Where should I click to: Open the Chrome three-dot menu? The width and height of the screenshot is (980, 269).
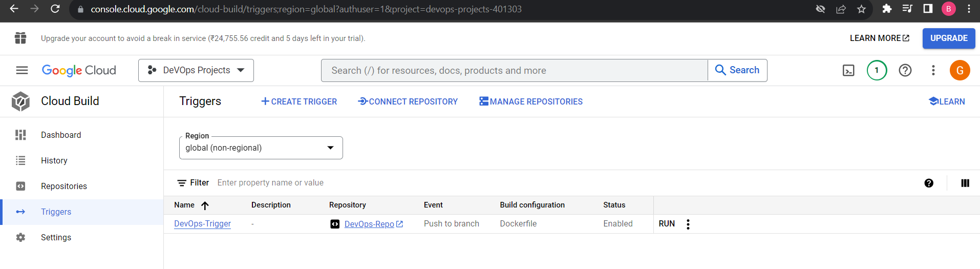pos(969,9)
